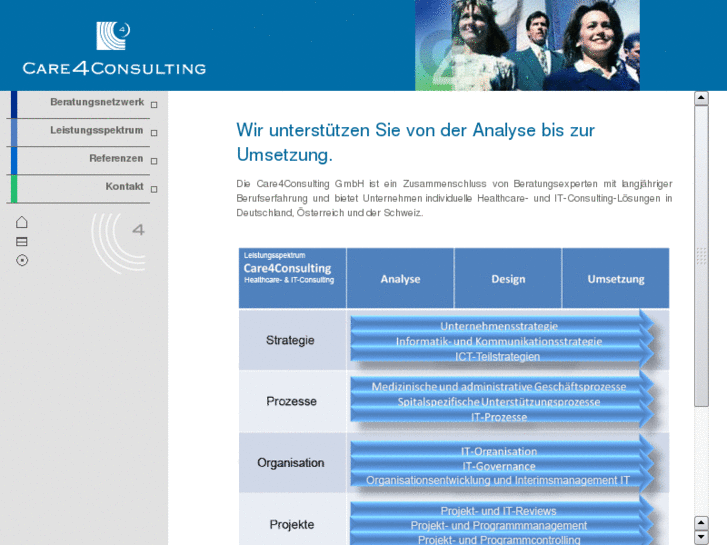Click the lower scroll up arrow button

[701, 523]
